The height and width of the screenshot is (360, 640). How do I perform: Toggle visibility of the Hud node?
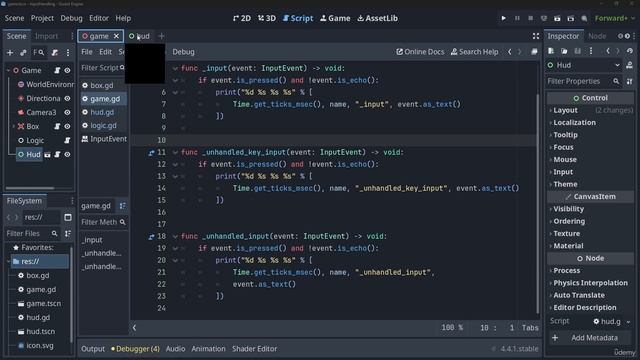point(67,154)
